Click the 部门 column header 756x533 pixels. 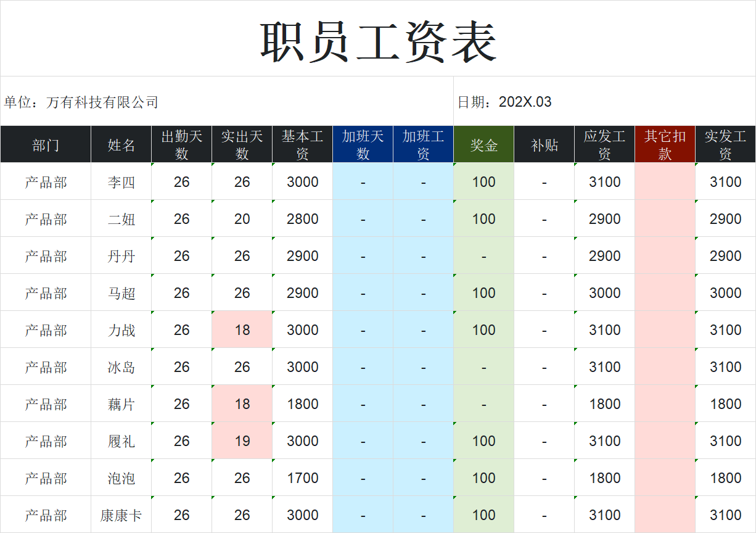46,145
